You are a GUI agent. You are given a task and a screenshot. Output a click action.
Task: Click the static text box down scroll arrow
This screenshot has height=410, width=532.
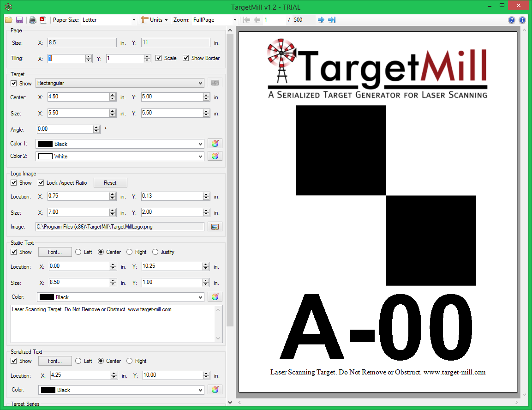point(218,338)
